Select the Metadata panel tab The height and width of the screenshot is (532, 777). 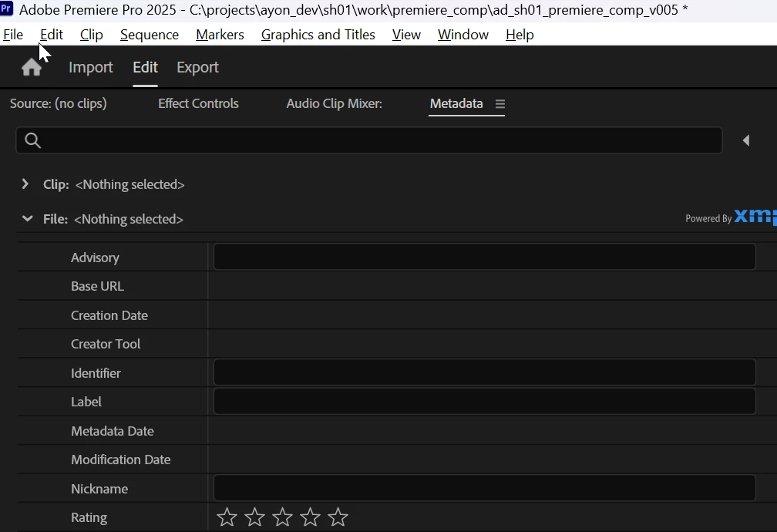(456, 103)
